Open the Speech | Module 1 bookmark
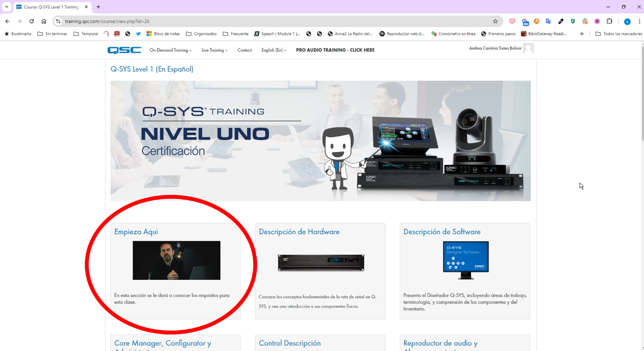Image resolution: width=644 pixels, height=351 pixels. [x=277, y=34]
